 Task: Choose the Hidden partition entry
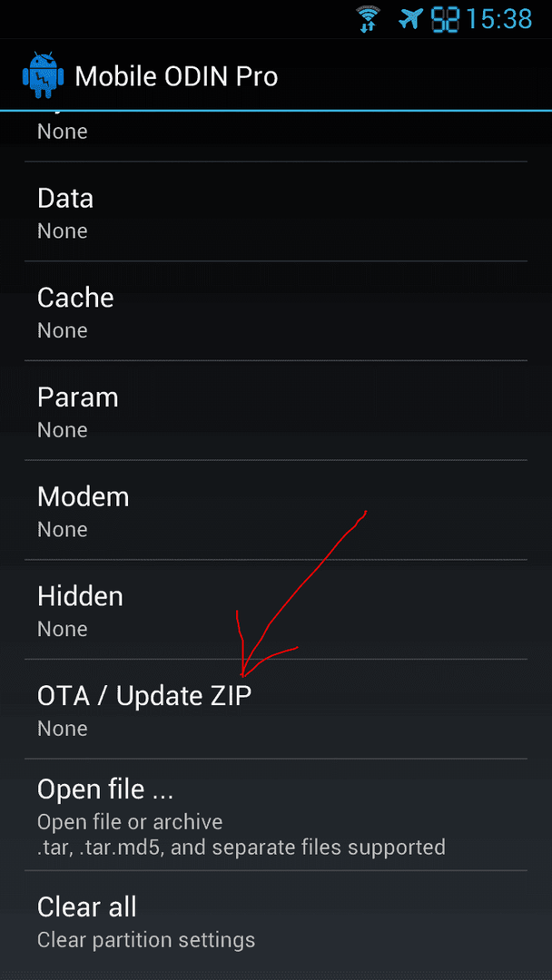tap(276, 609)
